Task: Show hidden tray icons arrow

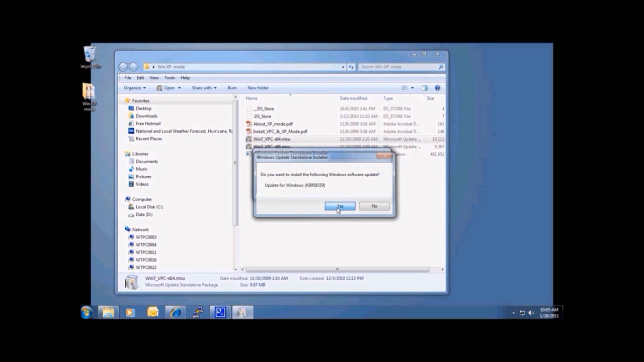Action: [513, 313]
